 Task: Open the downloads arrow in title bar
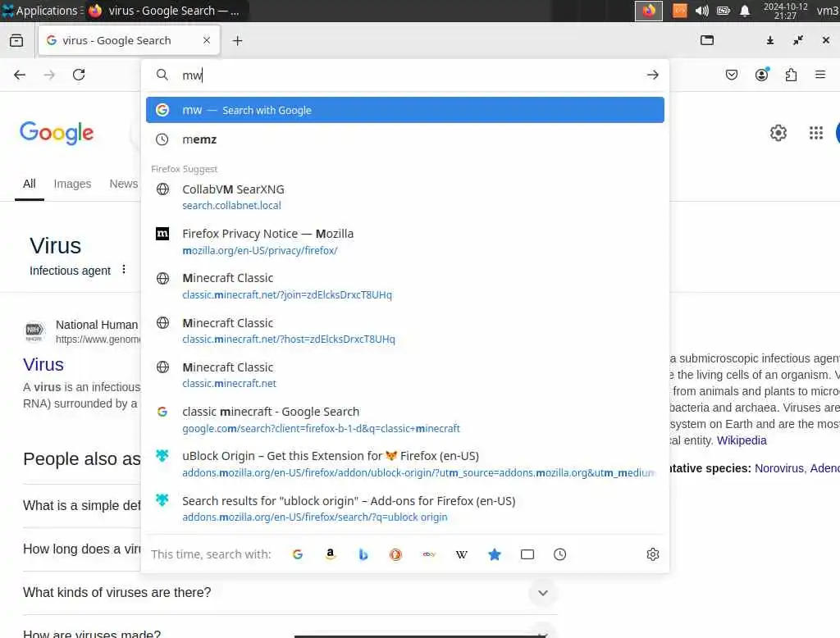[x=769, y=40]
